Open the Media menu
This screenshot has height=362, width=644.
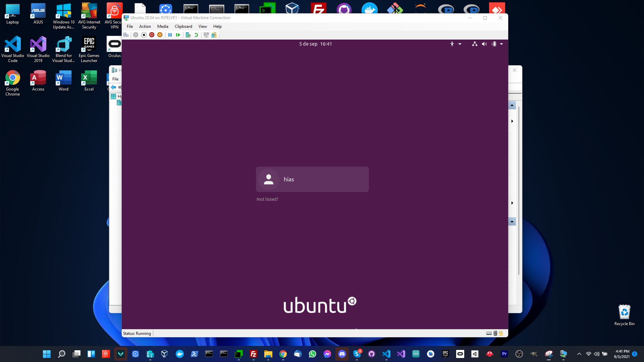pyautogui.click(x=163, y=26)
